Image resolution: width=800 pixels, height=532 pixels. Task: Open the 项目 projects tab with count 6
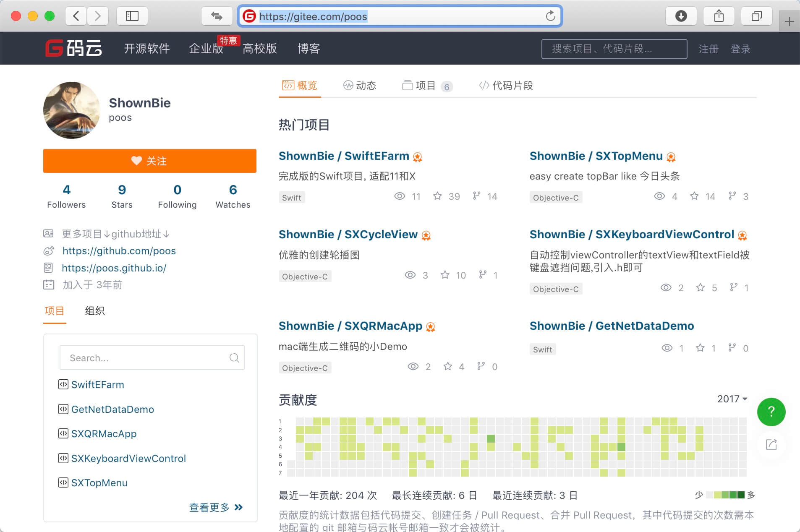[x=427, y=86]
